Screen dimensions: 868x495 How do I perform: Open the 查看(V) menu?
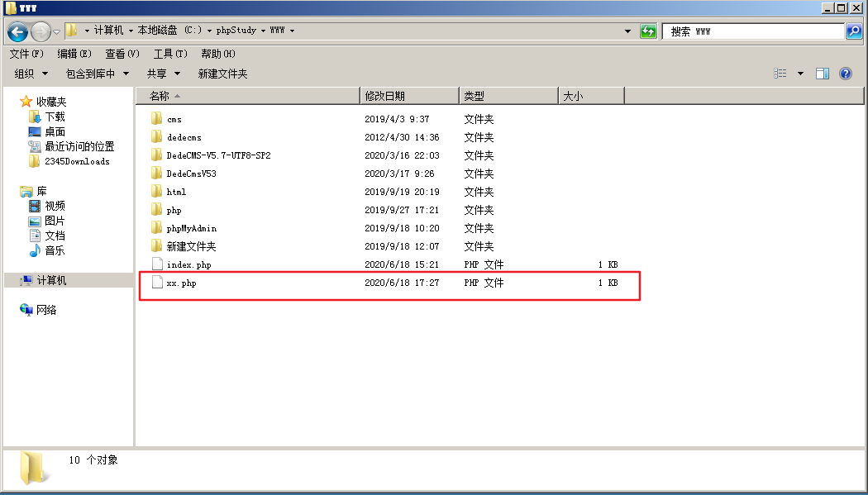[122, 54]
